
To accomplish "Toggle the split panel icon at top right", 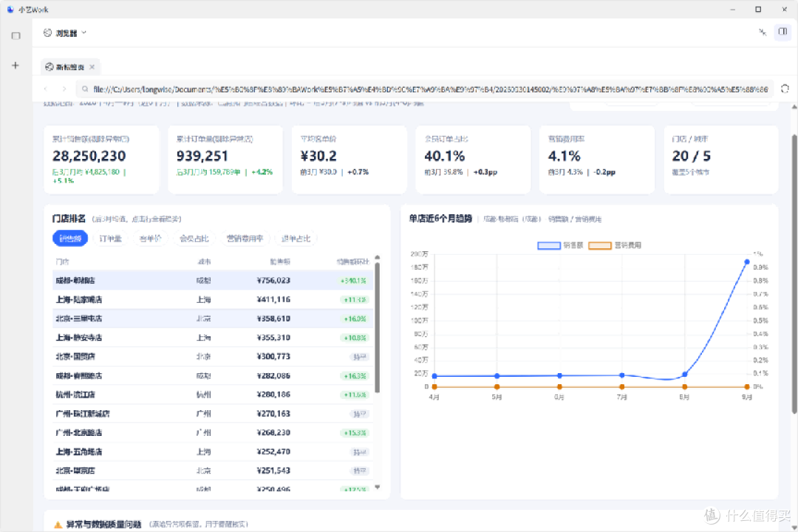I will click(x=782, y=32).
